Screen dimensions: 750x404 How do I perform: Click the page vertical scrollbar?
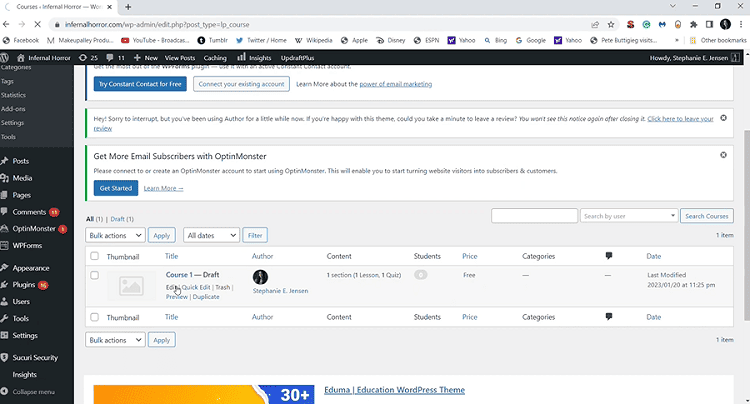(x=746, y=225)
